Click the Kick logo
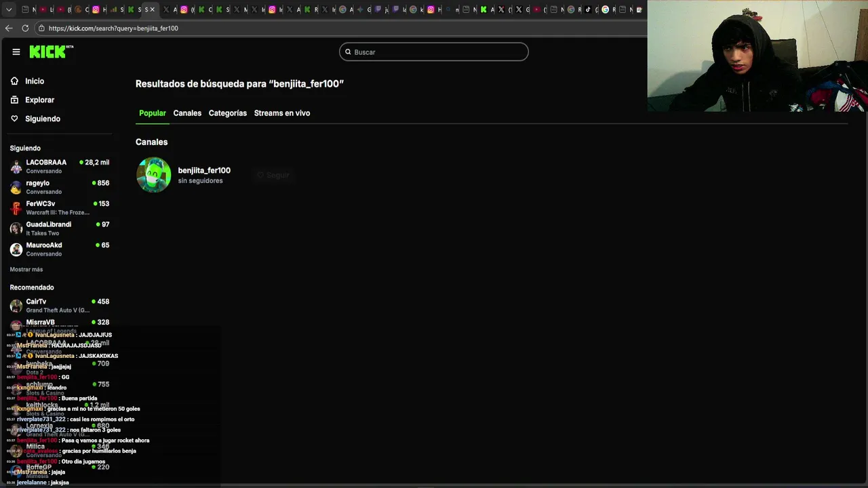Viewport: 868px width, 488px height. 51,52
